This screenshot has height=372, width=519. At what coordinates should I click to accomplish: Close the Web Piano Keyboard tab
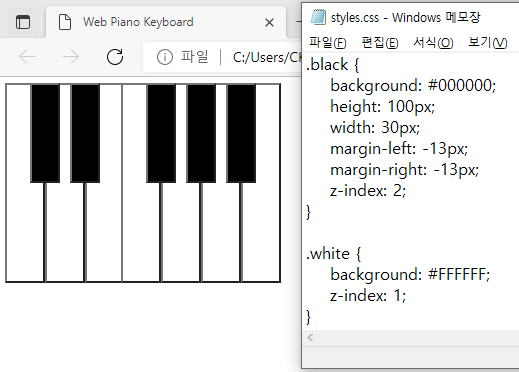[x=269, y=23]
